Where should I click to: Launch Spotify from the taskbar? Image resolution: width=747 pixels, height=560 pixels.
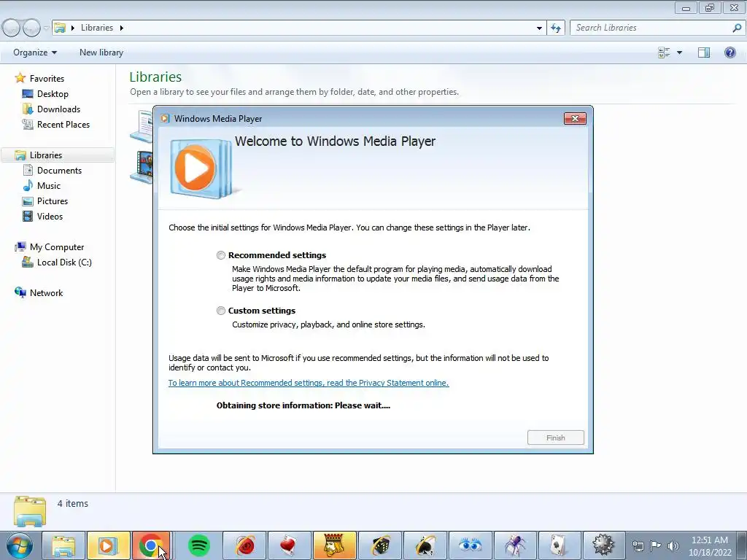[199, 545]
